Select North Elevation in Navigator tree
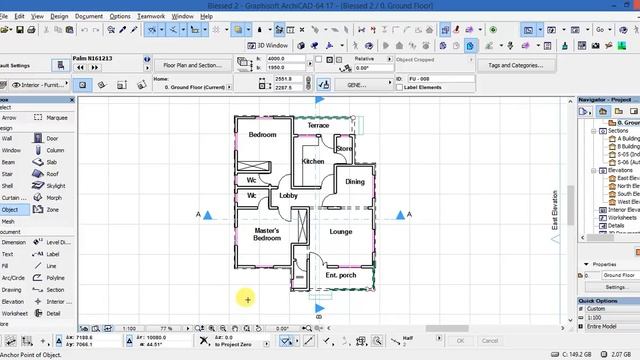This screenshot has height=360, width=640. (x=624, y=186)
